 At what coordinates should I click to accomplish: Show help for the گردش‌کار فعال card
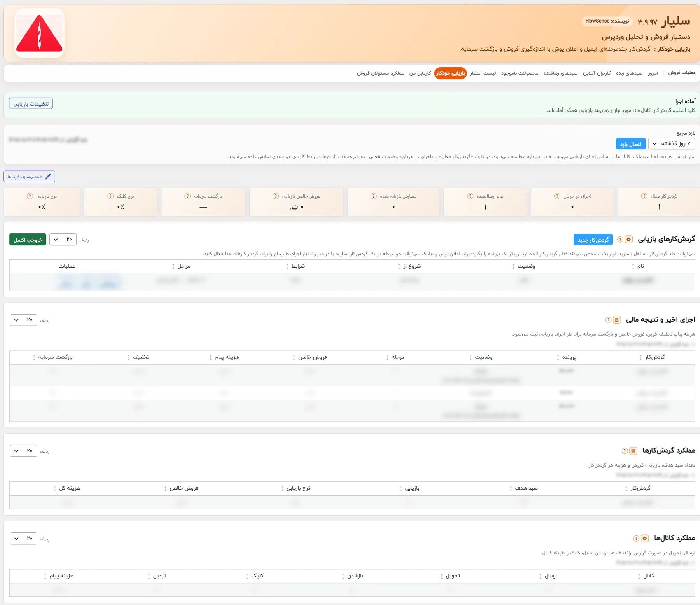[644, 196]
